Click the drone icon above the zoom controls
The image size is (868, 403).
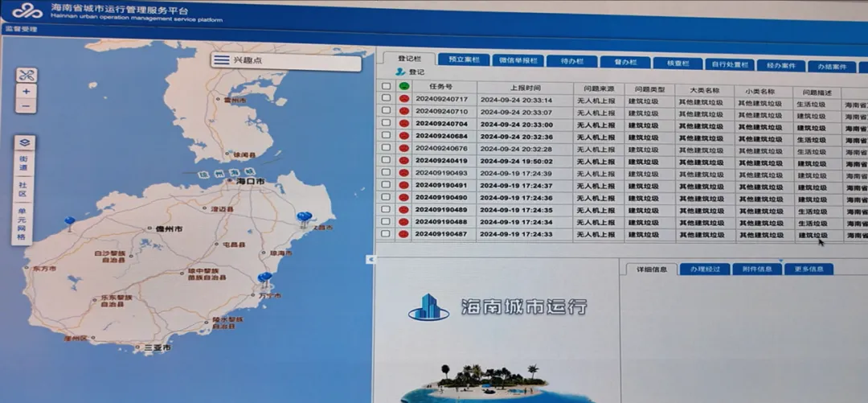pos(27,76)
